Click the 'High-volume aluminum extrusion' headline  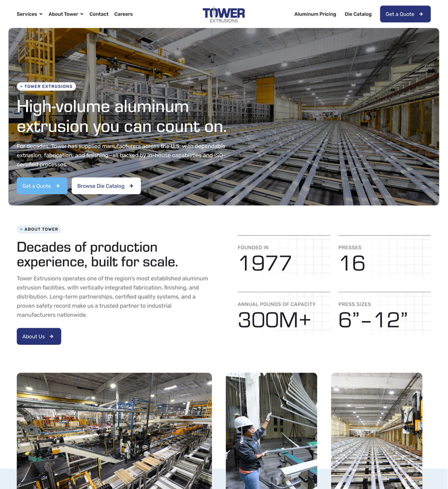click(122, 116)
